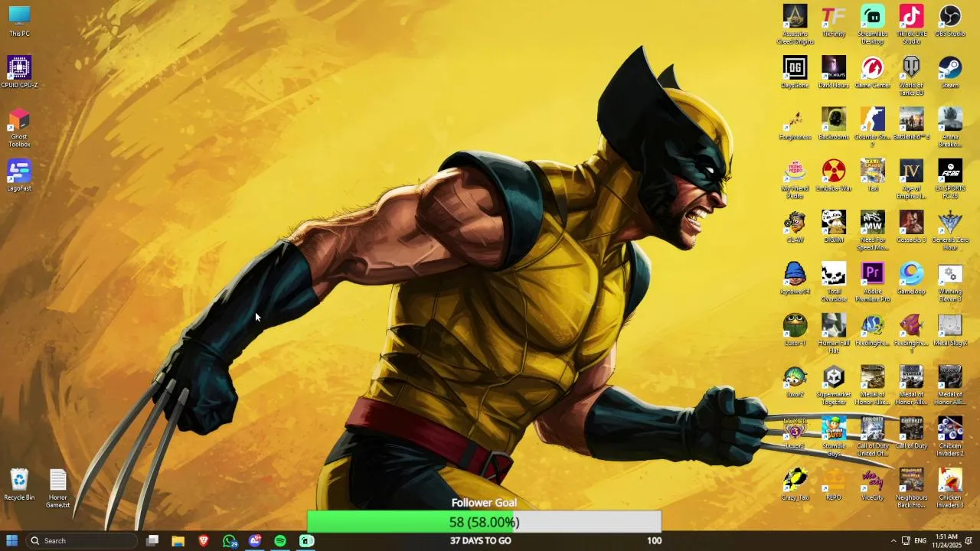Open the TikFinity shortcut

pos(834,21)
